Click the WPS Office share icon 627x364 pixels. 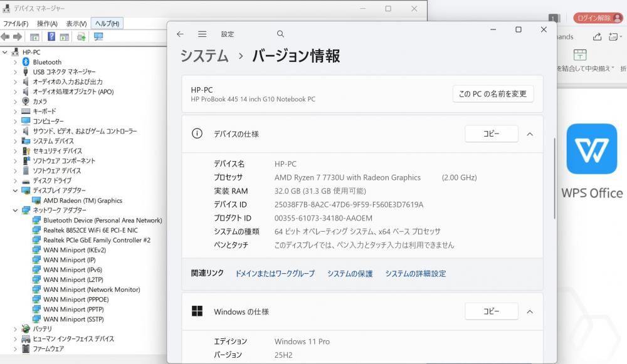[x=597, y=37]
